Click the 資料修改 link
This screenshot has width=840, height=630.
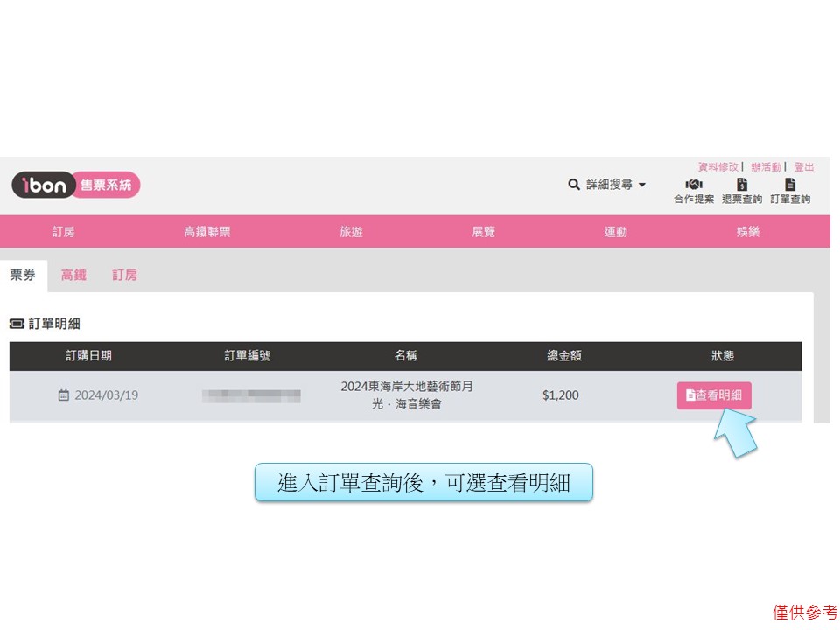(717, 166)
